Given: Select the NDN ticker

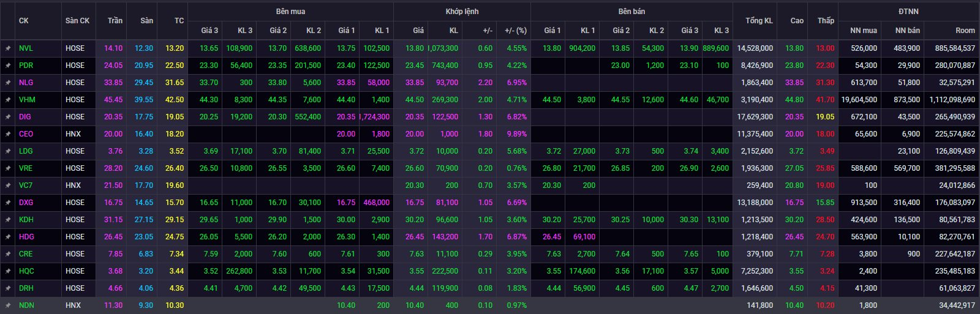Looking at the screenshot, I should [x=26, y=305].
